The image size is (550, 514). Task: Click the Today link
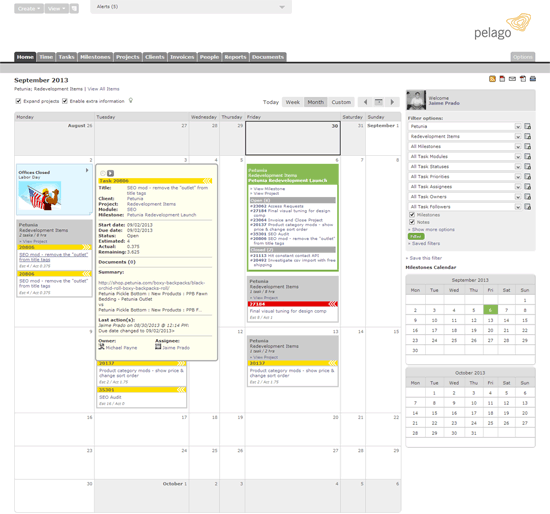pyautogui.click(x=271, y=102)
